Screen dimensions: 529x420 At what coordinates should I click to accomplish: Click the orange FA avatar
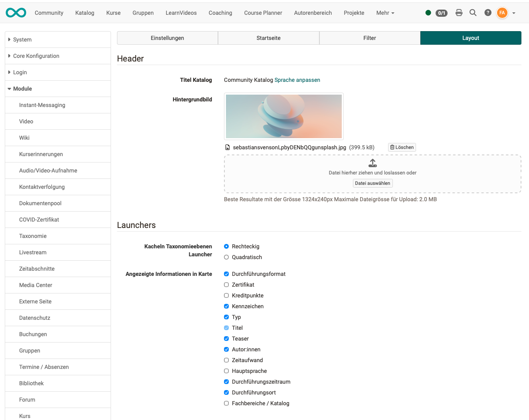[502, 12]
